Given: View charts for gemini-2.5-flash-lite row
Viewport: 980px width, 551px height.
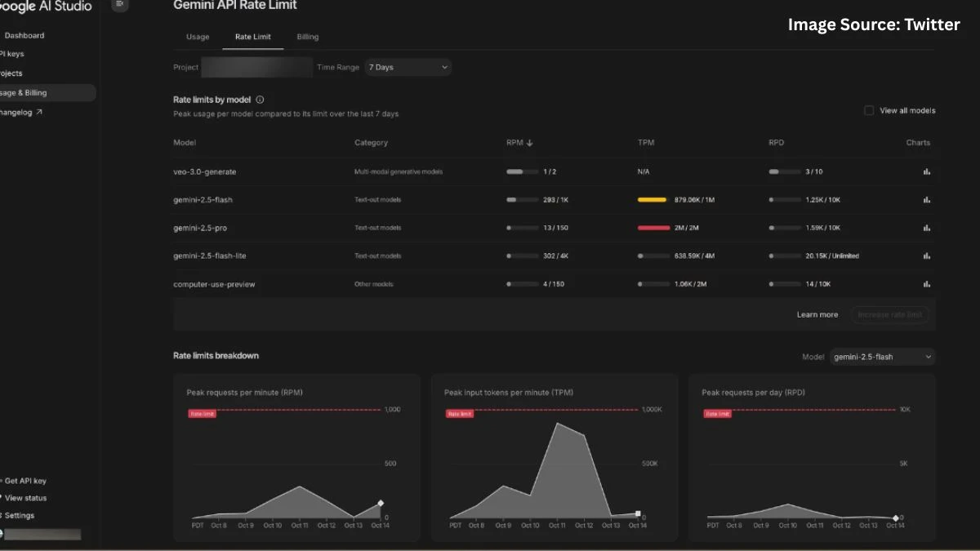Looking at the screenshot, I should 926,256.
